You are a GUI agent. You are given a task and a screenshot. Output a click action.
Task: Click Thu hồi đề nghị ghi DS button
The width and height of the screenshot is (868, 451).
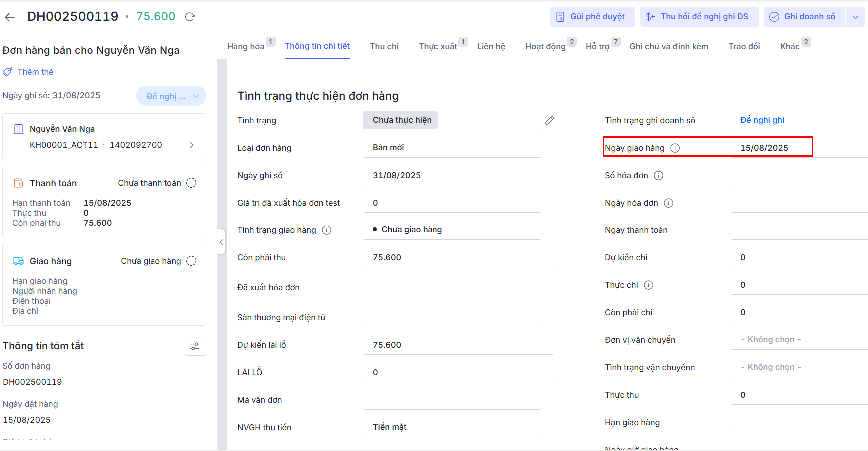click(x=699, y=17)
